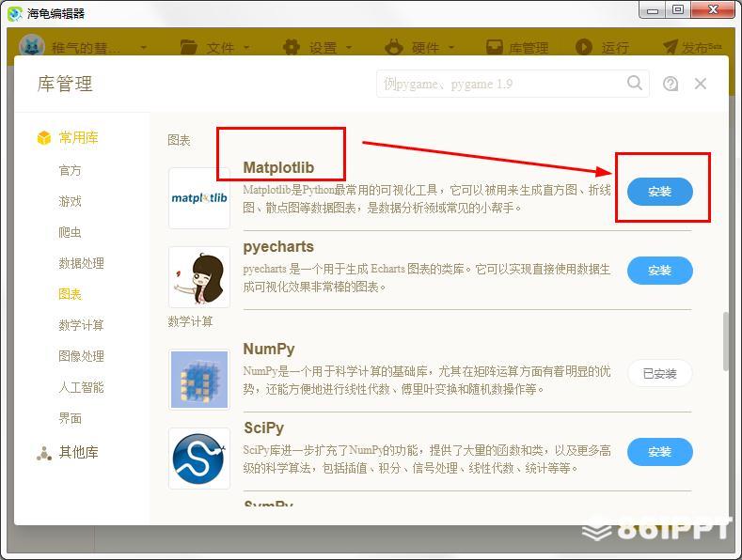Click the 图表 section header in list
Viewport: 742px width, 560px height.
pyautogui.click(x=179, y=141)
